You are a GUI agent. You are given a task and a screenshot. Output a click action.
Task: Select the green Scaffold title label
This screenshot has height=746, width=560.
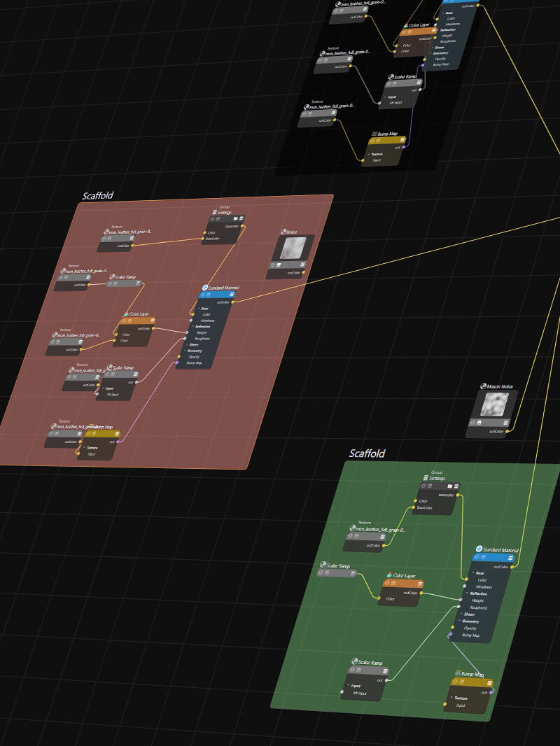click(x=367, y=453)
